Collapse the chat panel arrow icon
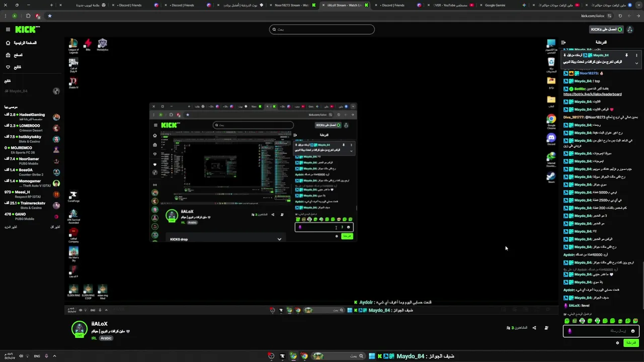 (x=563, y=43)
